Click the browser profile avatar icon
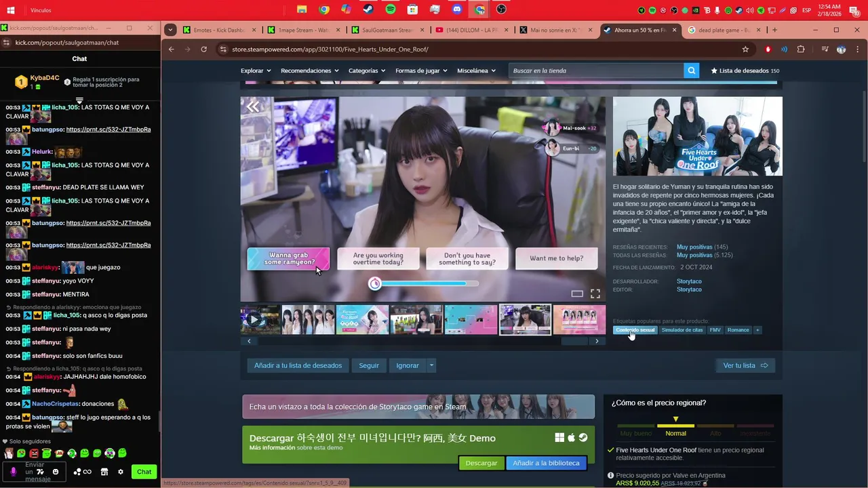 click(841, 49)
